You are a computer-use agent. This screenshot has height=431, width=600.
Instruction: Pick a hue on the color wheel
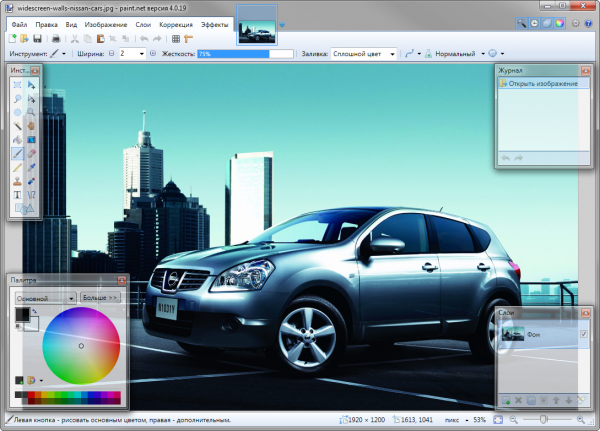(81, 346)
